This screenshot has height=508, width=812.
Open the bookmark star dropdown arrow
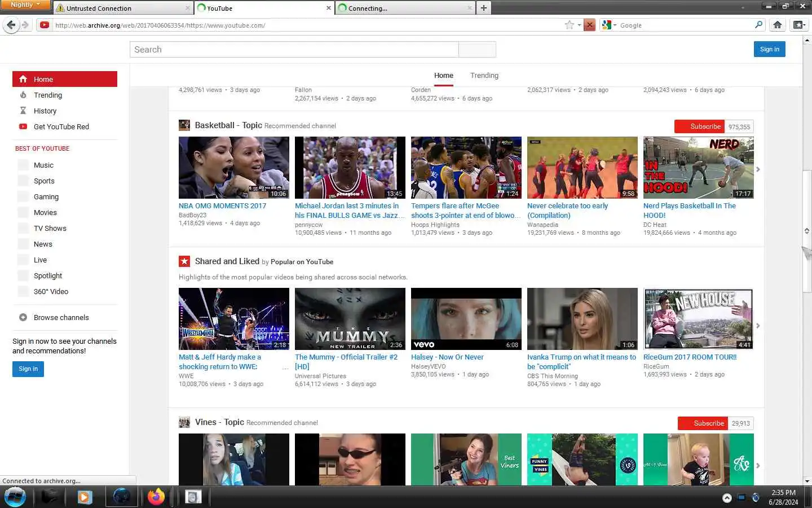pyautogui.click(x=579, y=25)
